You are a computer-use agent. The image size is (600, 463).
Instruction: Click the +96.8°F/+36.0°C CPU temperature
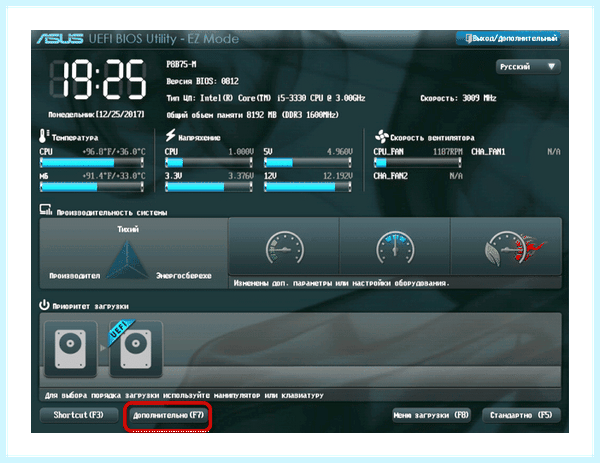coord(114,152)
